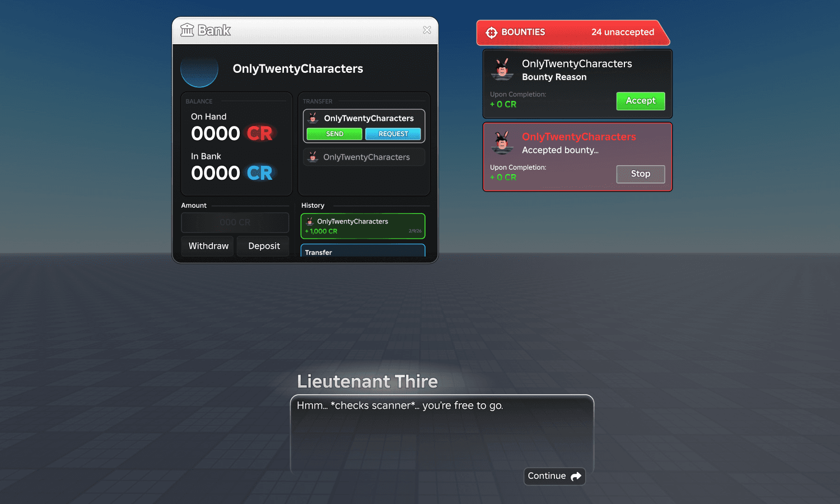Click the Transfer history entry
The image size is (840, 504).
pyautogui.click(x=363, y=250)
